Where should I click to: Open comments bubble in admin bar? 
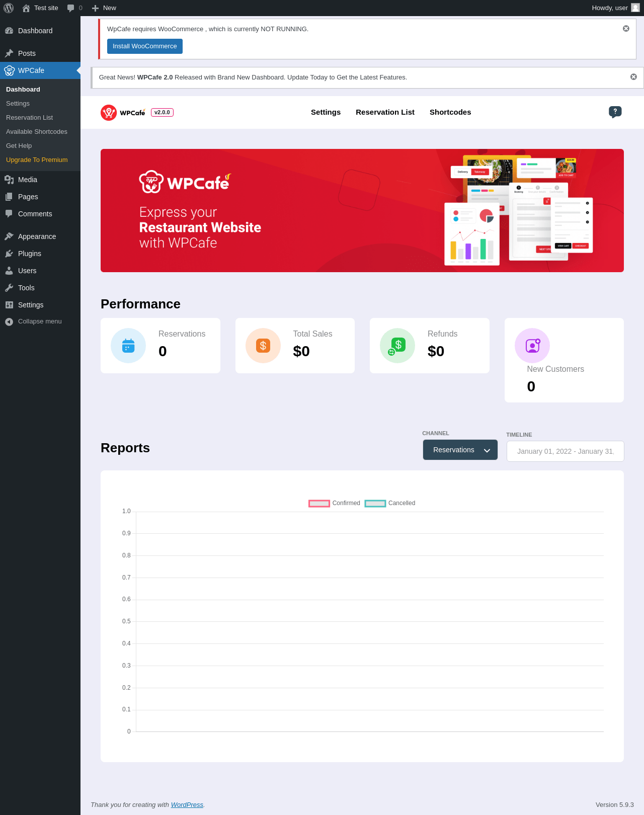point(71,8)
